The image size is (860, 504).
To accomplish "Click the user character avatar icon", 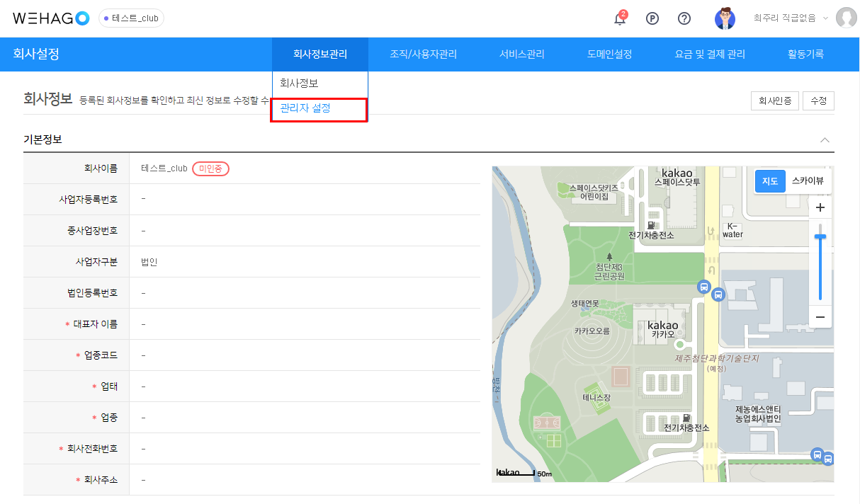I will [725, 18].
